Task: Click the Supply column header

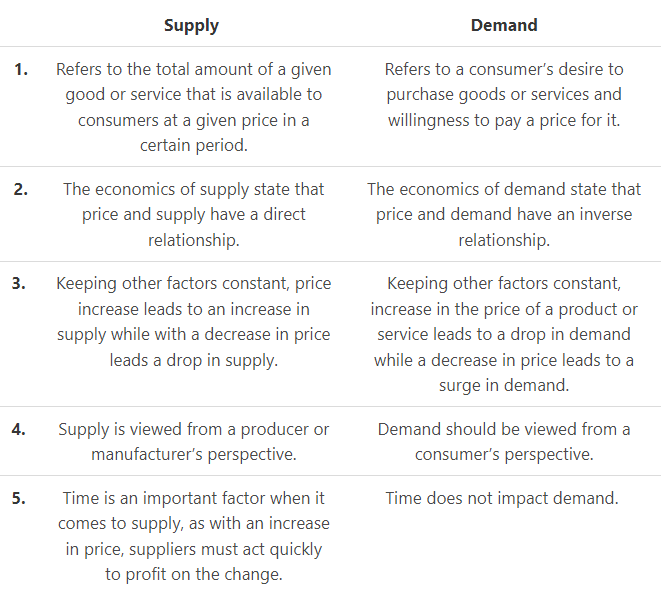Action: coord(193,25)
